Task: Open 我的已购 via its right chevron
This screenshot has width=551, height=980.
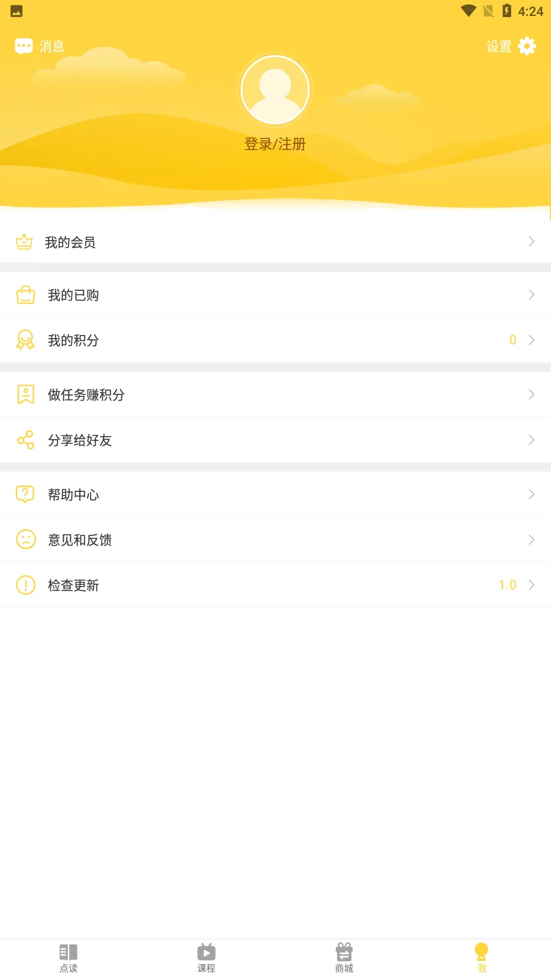Action: pyautogui.click(x=531, y=295)
